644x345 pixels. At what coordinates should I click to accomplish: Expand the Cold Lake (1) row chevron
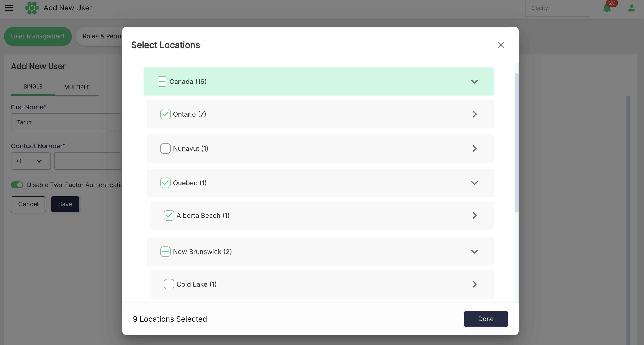(x=474, y=284)
